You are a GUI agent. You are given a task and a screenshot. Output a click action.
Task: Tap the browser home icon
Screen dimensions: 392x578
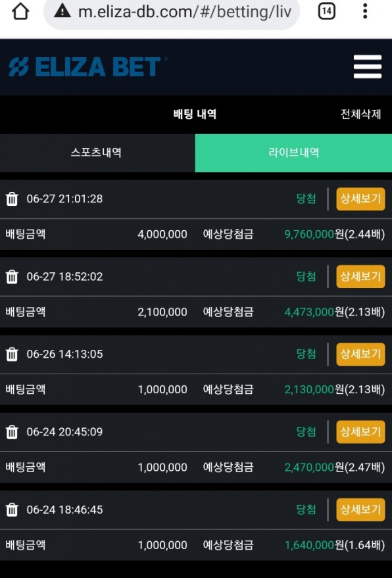pyautogui.click(x=20, y=11)
